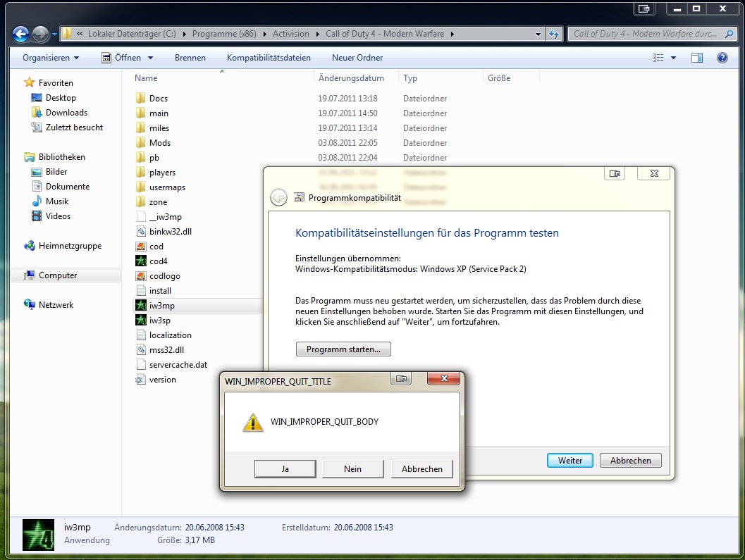Click the Explorer forward arrow button
745x560 pixels.
tap(40, 34)
